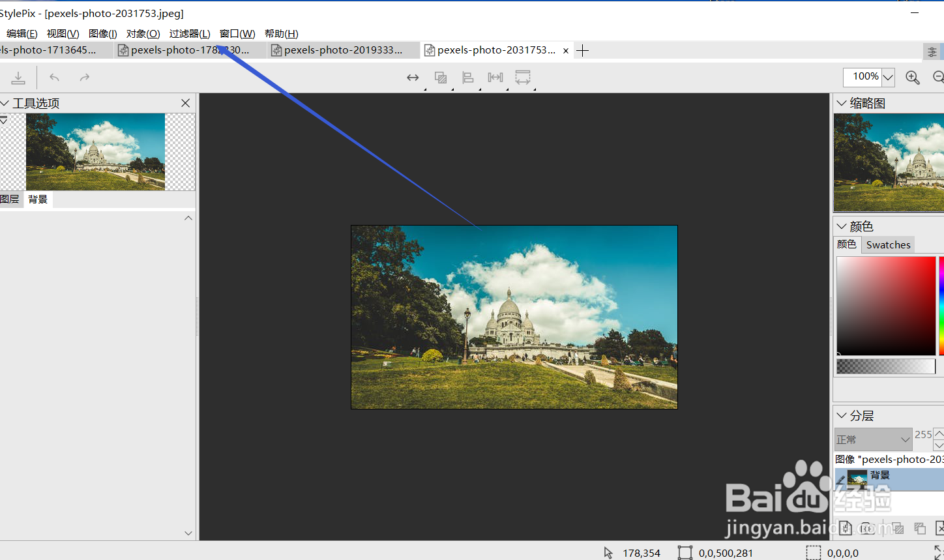Click the image bounds icon in status bar

pyautogui.click(x=685, y=553)
